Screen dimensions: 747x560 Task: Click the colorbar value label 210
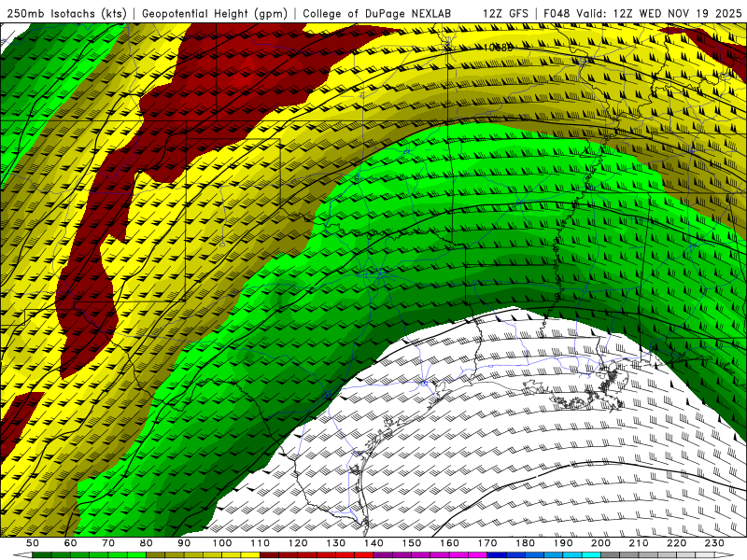coord(639,543)
